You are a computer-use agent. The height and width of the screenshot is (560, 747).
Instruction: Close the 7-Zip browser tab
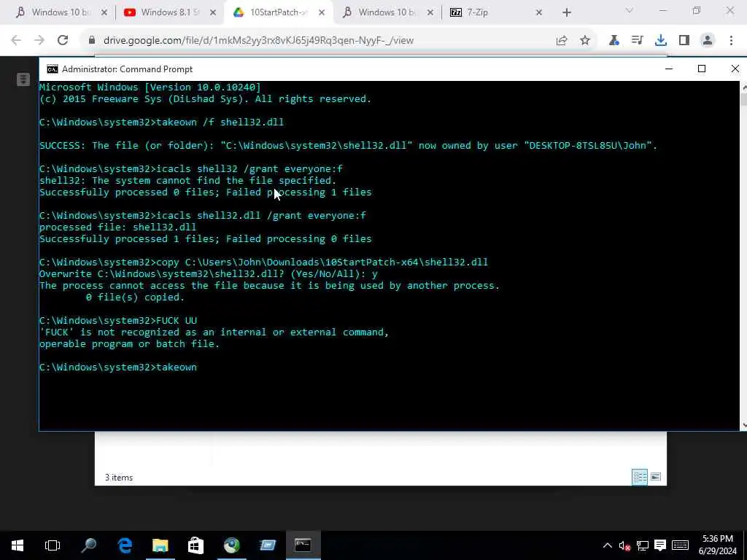(539, 12)
